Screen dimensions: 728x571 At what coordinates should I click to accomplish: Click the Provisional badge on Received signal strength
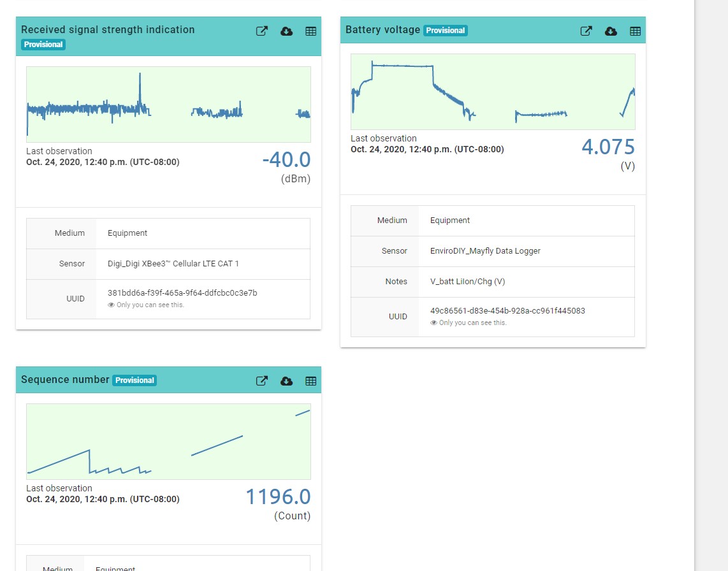(x=43, y=45)
